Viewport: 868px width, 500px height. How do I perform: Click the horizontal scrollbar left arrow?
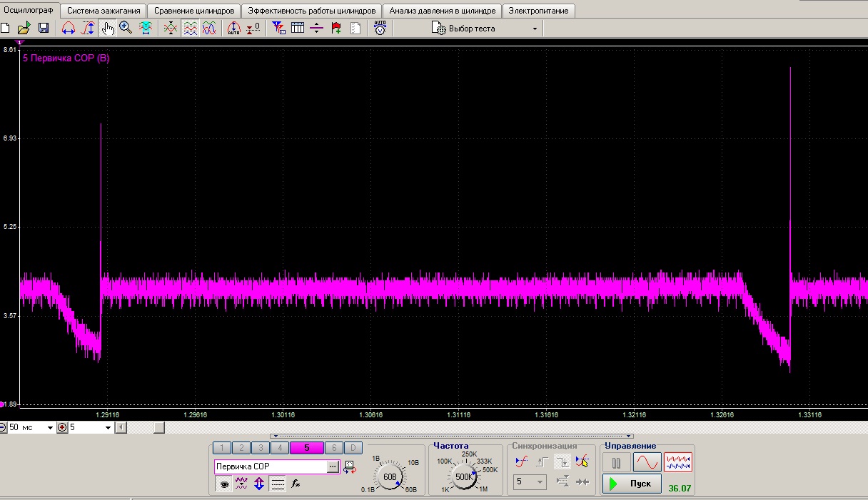pos(121,427)
